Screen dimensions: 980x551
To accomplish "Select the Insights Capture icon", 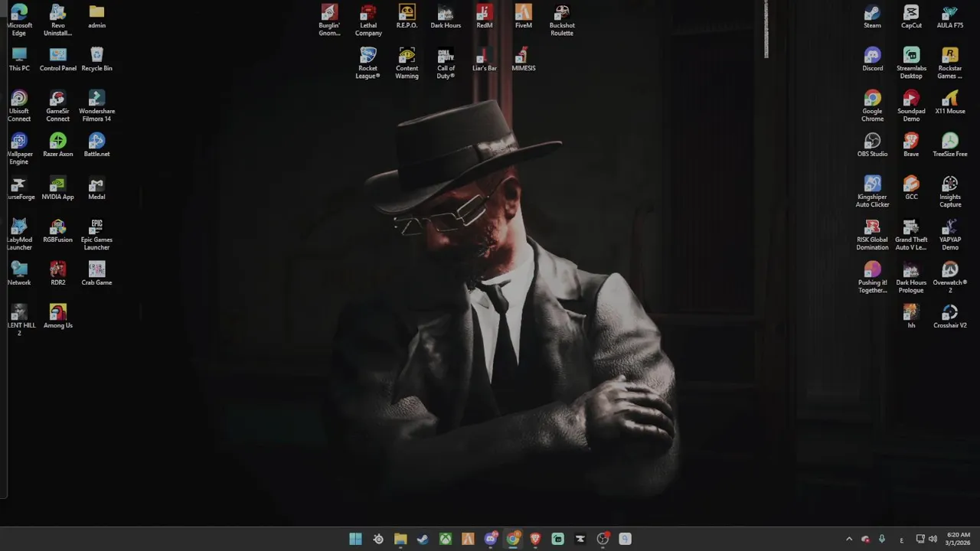I will pyautogui.click(x=950, y=192).
